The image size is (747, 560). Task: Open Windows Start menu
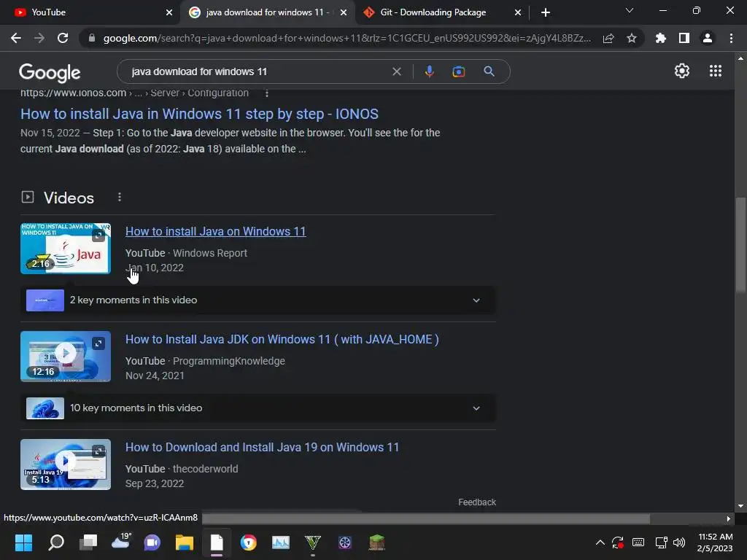[x=23, y=542]
